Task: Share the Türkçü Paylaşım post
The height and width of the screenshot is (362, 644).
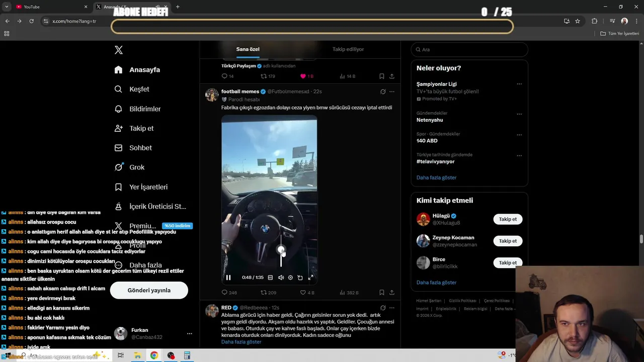Action: [x=392, y=76]
